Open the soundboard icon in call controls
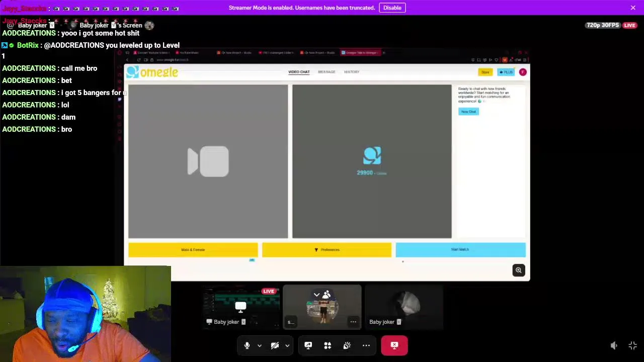 347,345
